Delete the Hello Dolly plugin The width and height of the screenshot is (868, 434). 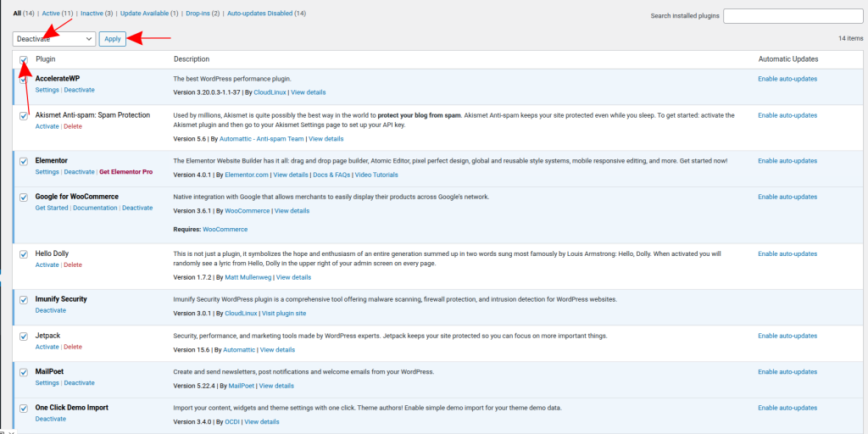[x=73, y=264]
